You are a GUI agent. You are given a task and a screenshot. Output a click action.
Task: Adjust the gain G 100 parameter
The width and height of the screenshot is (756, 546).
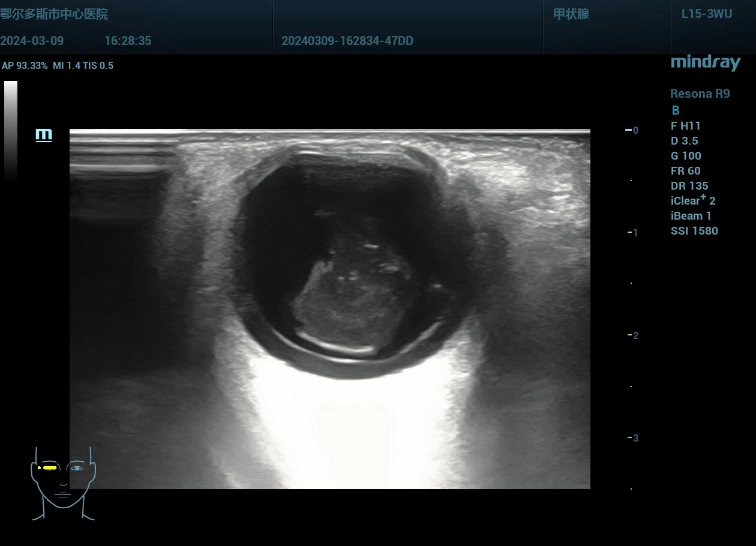point(686,156)
